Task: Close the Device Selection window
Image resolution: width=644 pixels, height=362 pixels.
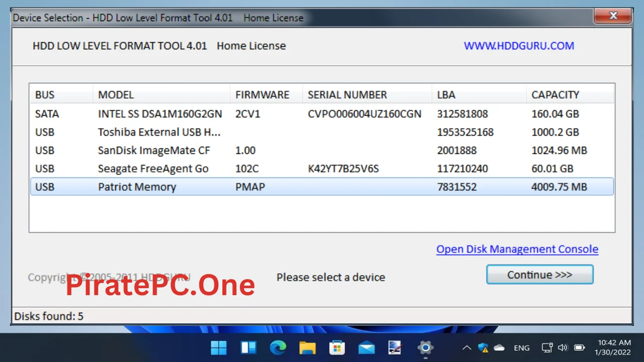Action: [x=613, y=16]
